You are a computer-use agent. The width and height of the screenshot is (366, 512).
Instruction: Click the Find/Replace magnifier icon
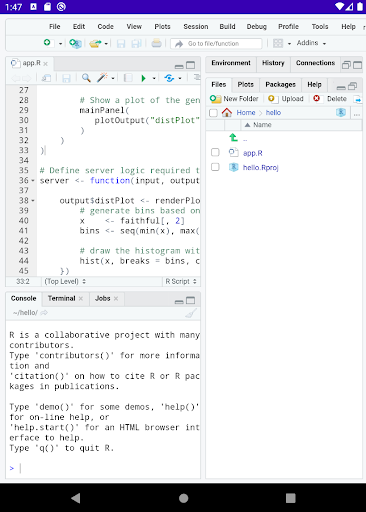(86, 78)
